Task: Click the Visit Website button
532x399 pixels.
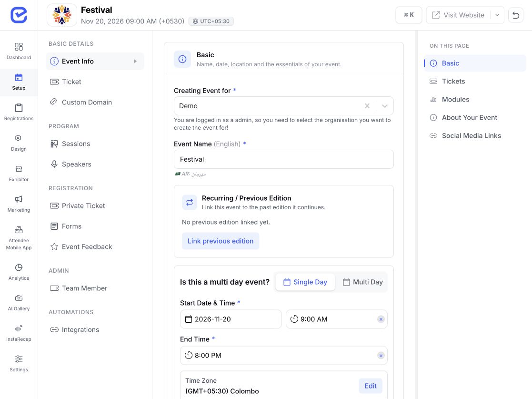Action: (458, 15)
